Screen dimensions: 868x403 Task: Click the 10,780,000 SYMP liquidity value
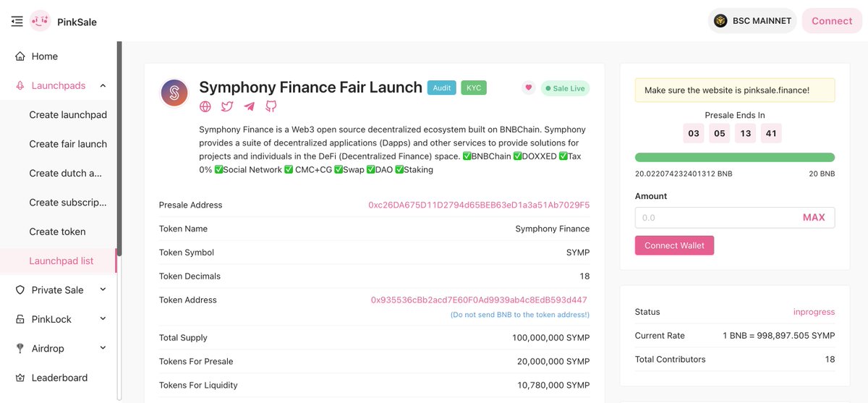tap(553, 385)
